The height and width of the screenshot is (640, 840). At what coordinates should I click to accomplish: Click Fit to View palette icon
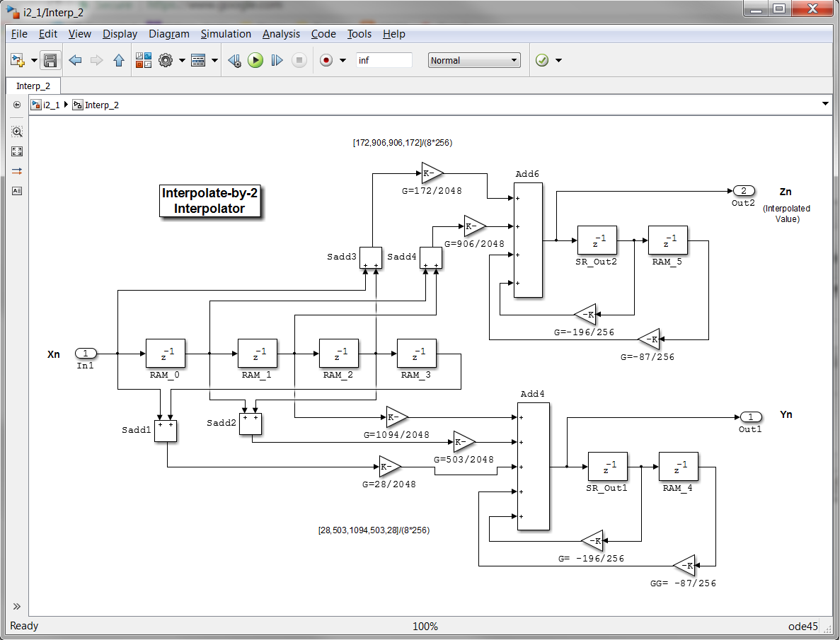[17, 151]
